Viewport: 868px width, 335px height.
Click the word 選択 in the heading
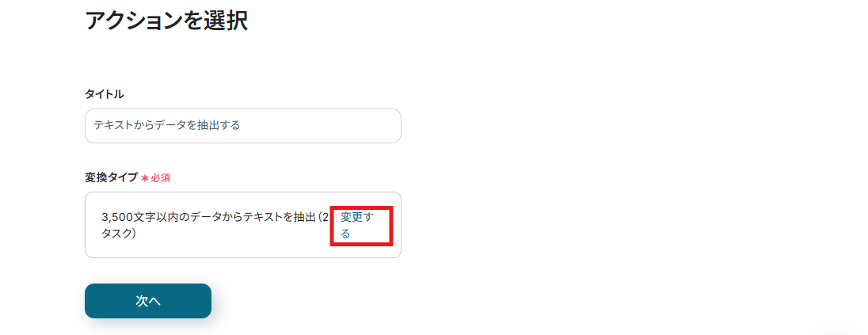point(227,21)
